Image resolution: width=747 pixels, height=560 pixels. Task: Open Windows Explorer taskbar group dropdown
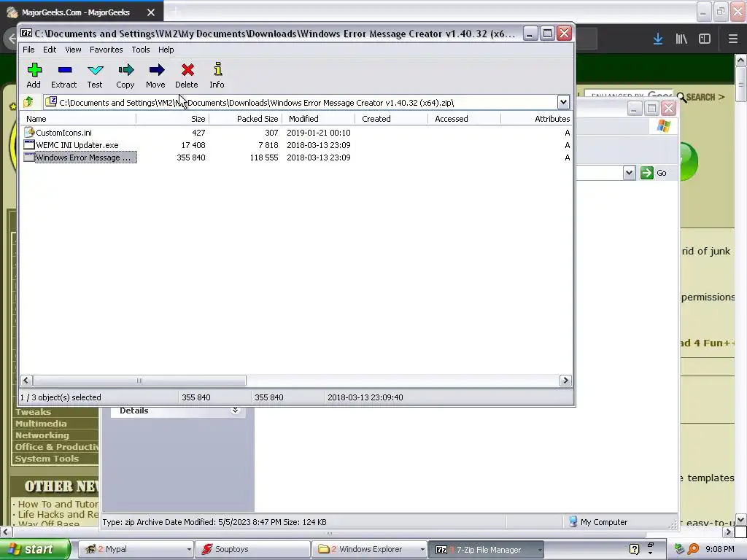click(x=422, y=550)
